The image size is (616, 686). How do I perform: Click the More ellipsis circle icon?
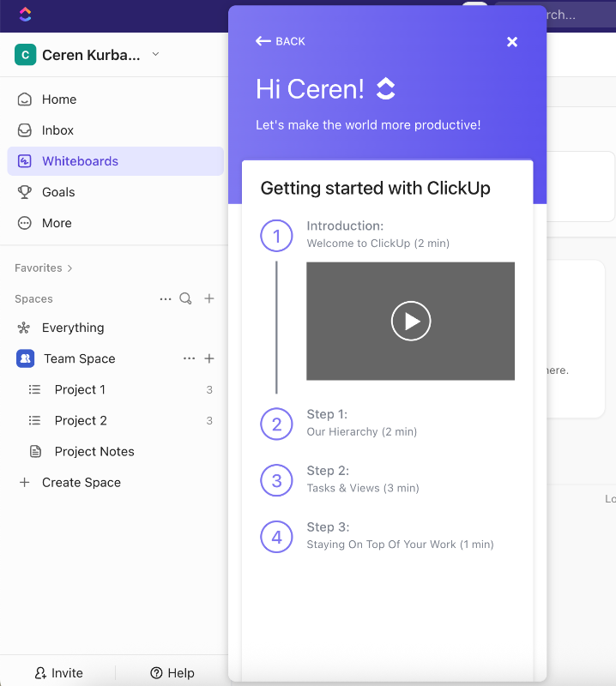25,223
